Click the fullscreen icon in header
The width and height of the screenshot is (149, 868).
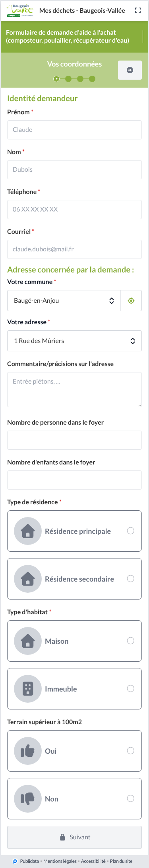click(x=138, y=10)
